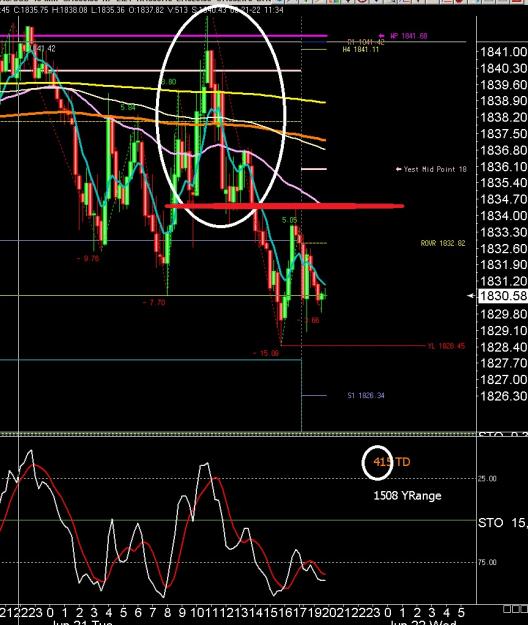
Task: Click the 1837.50 price axis label
Action: coord(504,134)
